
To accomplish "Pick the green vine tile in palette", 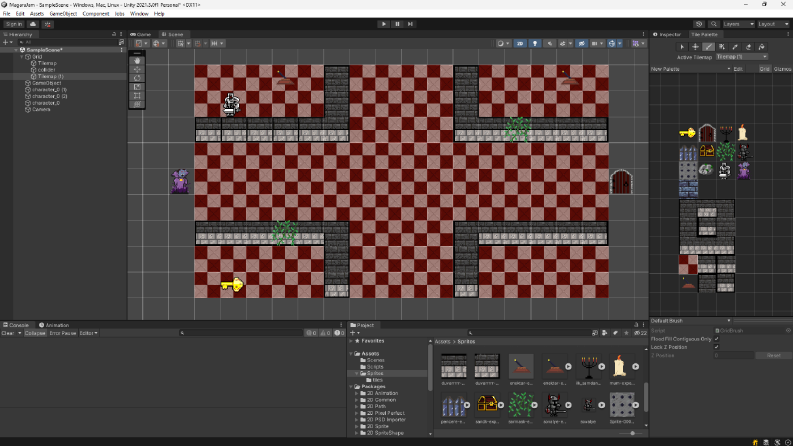I will (x=726, y=151).
